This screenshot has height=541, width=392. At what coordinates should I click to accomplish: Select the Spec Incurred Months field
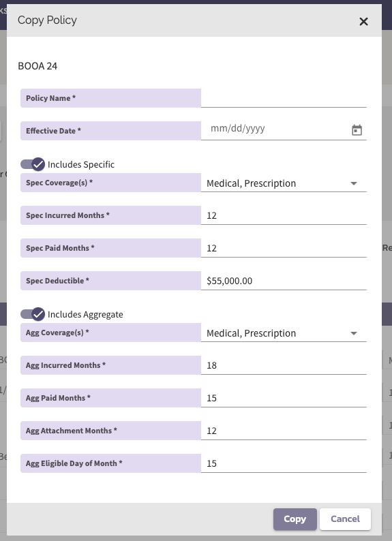pos(284,215)
